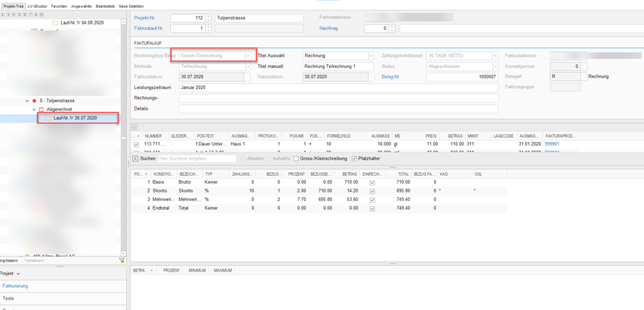
Task: Open Status Abgeschlossen dropdown
Action: (x=496, y=66)
